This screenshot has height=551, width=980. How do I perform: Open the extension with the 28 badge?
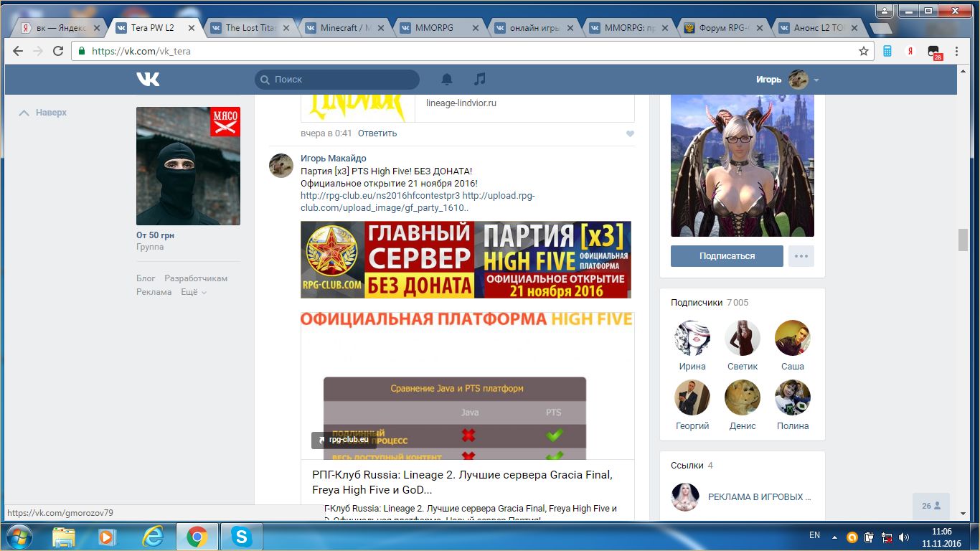(x=933, y=52)
